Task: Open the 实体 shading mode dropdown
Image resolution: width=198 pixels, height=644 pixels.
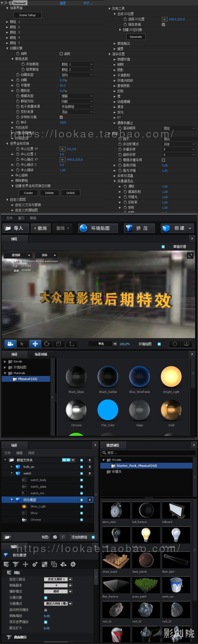Action: 46,255
